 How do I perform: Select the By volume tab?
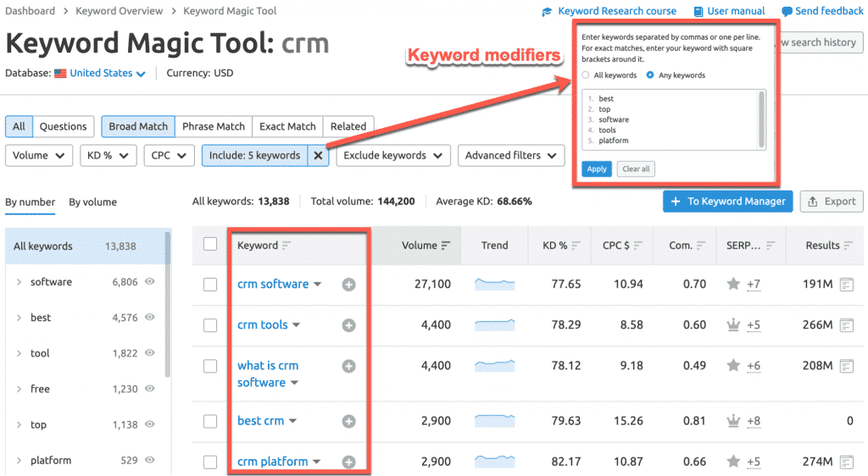pyautogui.click(x=93, y=202)
